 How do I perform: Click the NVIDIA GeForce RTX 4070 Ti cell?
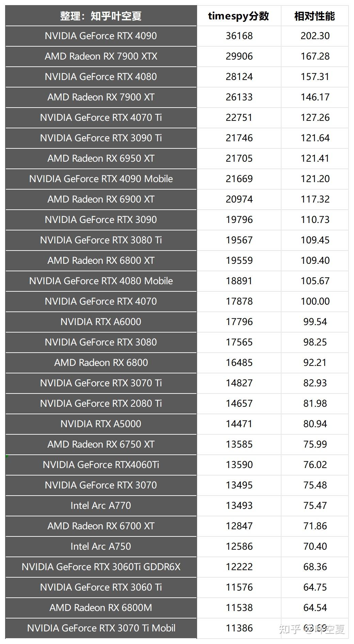click(101, 117)
